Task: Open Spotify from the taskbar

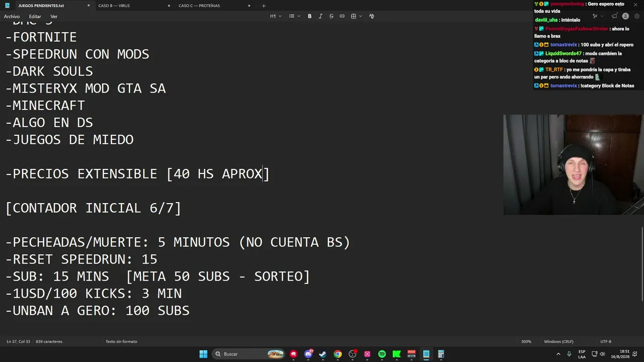Action: [x=382, y=354]
